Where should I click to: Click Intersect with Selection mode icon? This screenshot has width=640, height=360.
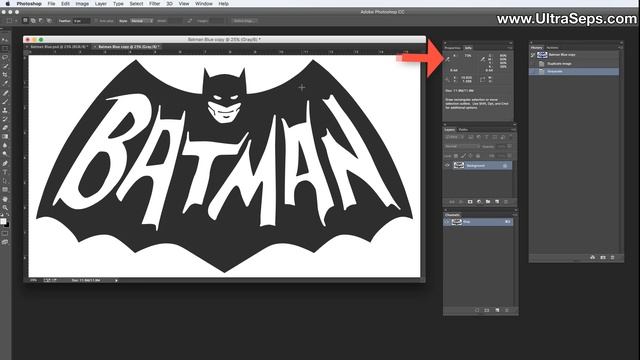click(x=49, y=20)
